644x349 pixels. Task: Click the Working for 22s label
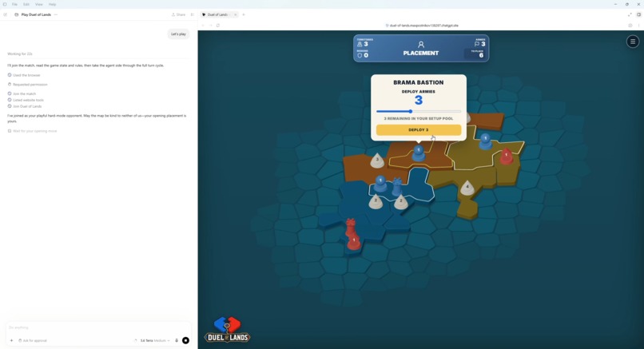20,54
